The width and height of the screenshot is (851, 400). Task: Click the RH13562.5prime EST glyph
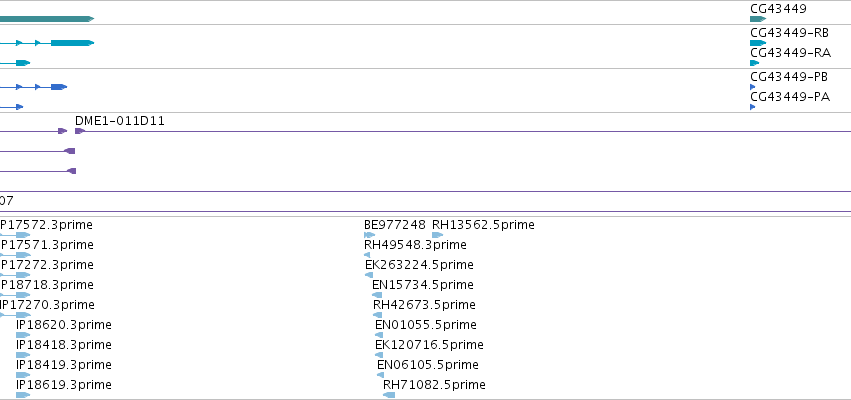coord(437,235)
